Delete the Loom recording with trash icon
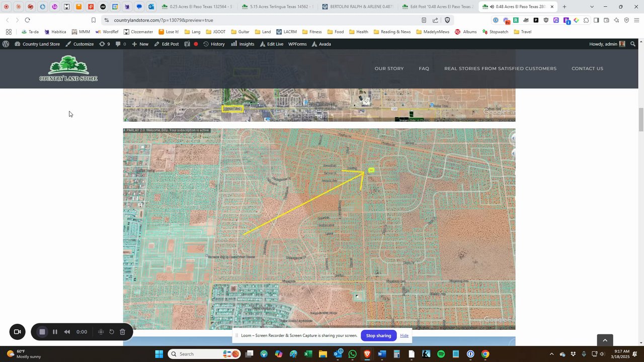Viewport: 644px width, 362px height. 122,332
